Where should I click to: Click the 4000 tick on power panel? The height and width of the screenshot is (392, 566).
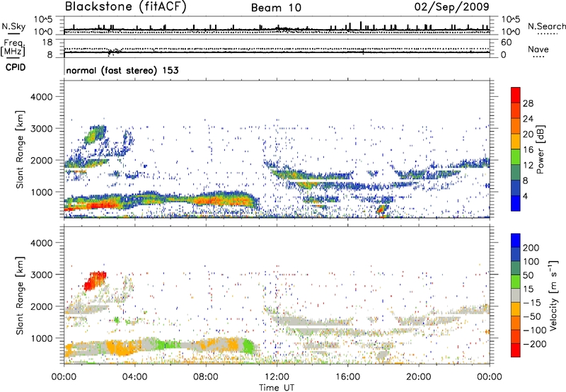click(x=42, y=97)
